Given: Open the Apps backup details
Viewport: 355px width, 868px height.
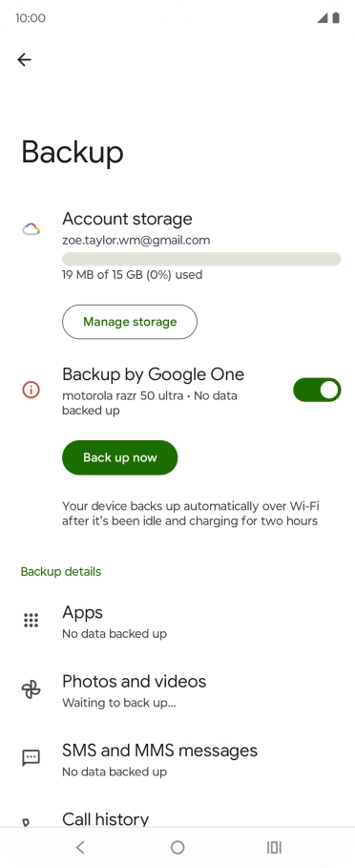Looking at the screenshot, I should tap(177, 623).
